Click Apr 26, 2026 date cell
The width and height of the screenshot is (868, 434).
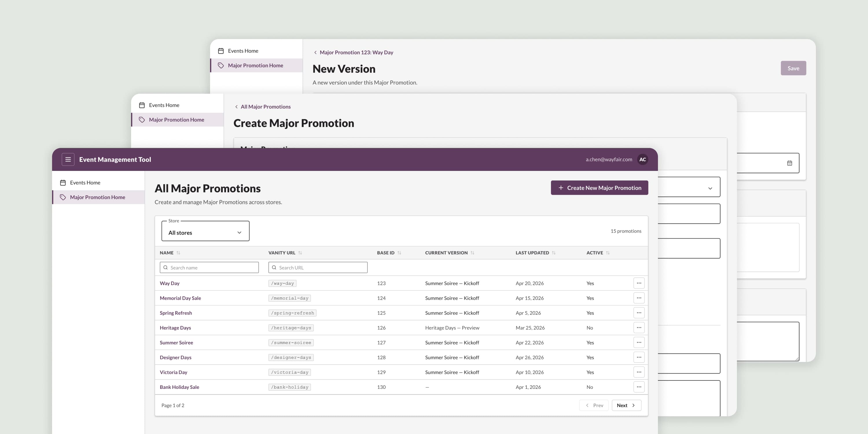pos(530,358)
